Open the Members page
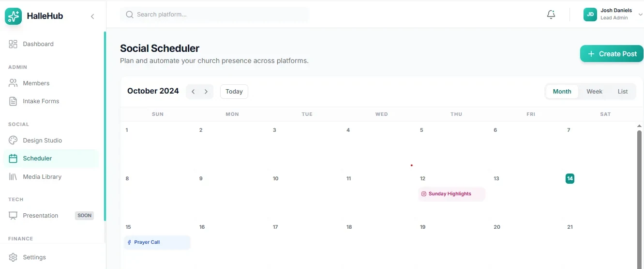 pyautogui.click(x=51, y=83)
